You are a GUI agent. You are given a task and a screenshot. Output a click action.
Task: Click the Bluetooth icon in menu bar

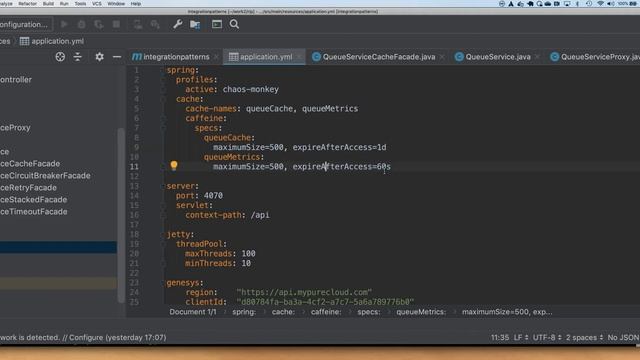coord(578,4)
